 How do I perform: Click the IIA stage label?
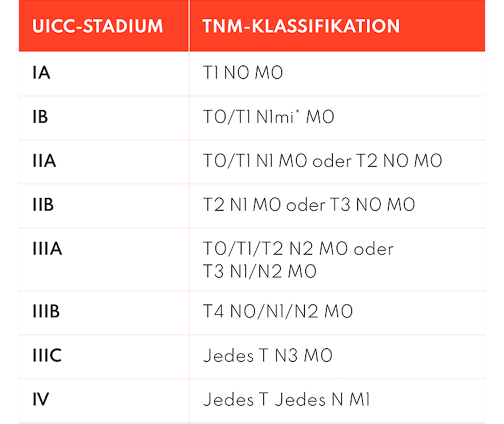[x=44, y=161]
